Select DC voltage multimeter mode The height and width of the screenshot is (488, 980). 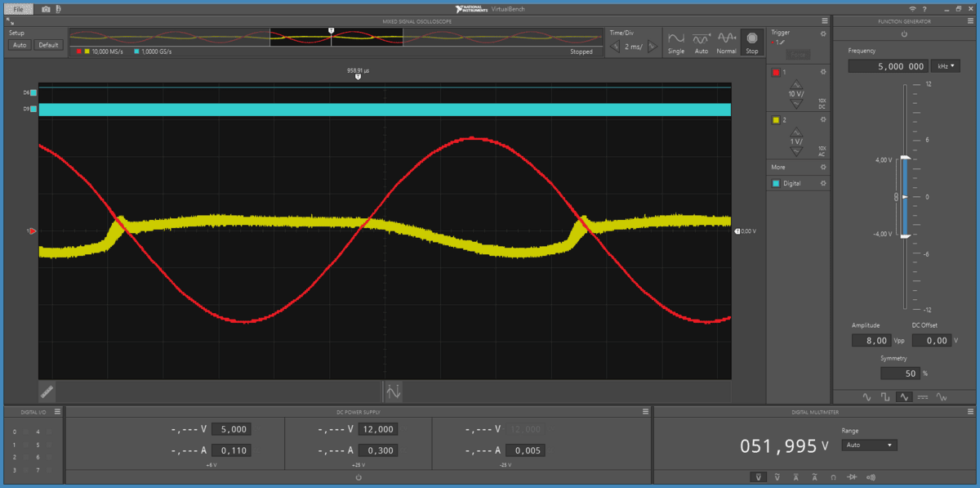(x=759, y=477)
